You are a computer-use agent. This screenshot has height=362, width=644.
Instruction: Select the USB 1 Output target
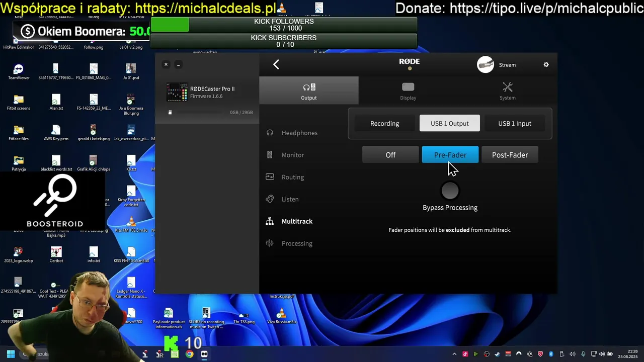pos(450,123)
